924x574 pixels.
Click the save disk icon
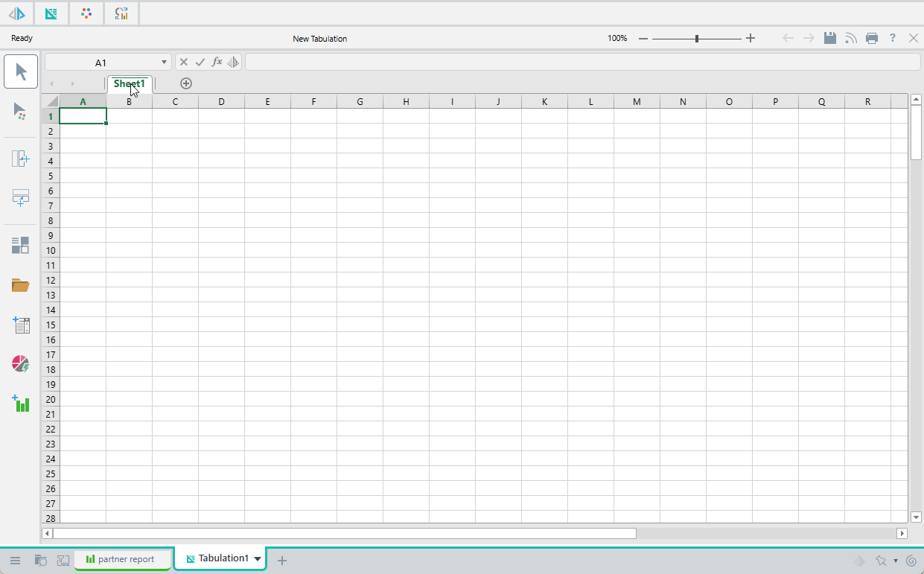(829, 38)
